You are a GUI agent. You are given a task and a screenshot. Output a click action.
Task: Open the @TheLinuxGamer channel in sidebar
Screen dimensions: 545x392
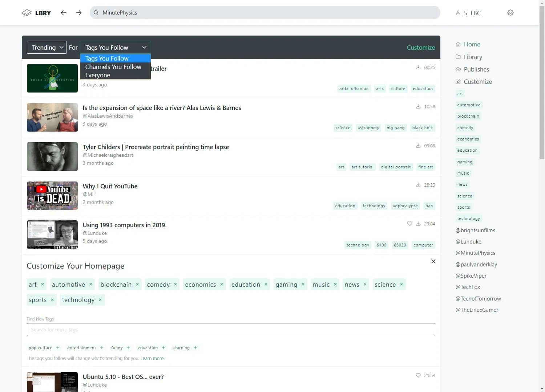(x=477, y=310)
